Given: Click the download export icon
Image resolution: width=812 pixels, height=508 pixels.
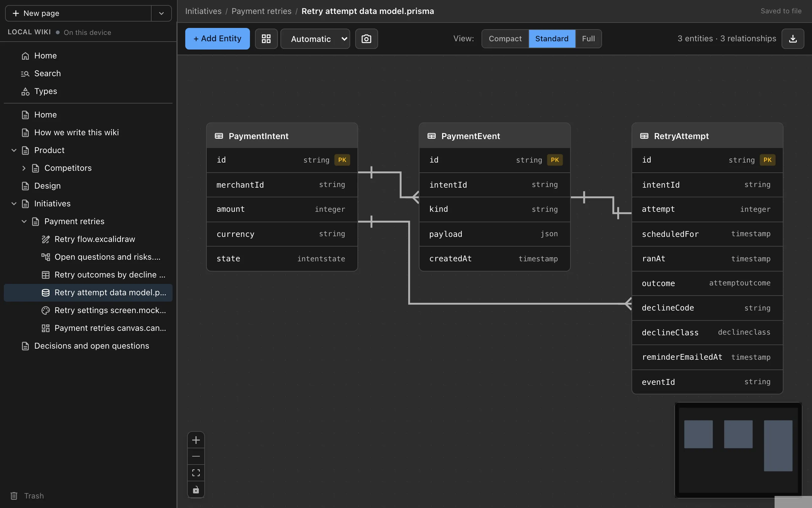Looking at the screenshot, I should (793, 39).
